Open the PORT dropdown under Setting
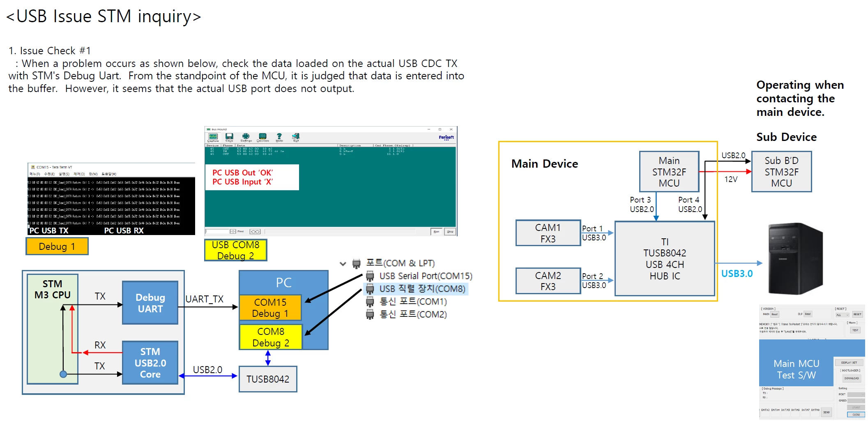The height and width of the screenshot is (429, 868). tap(856, 394)
